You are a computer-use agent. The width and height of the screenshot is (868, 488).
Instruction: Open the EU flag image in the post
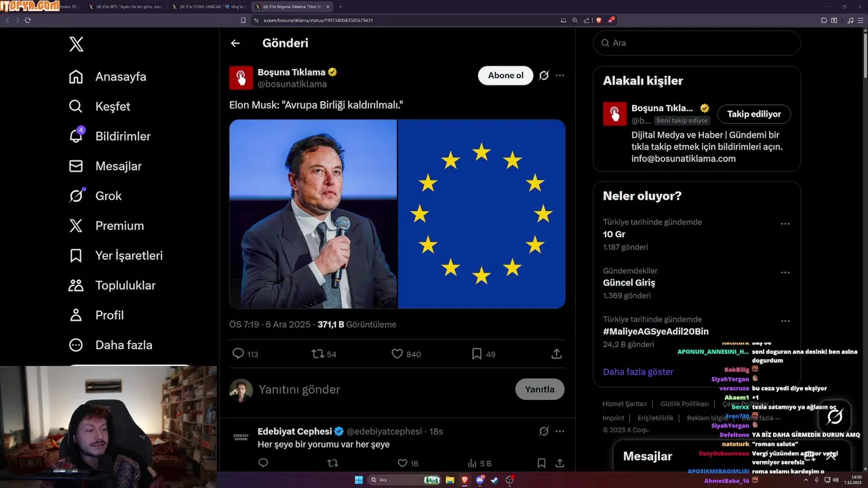(481, 214)
